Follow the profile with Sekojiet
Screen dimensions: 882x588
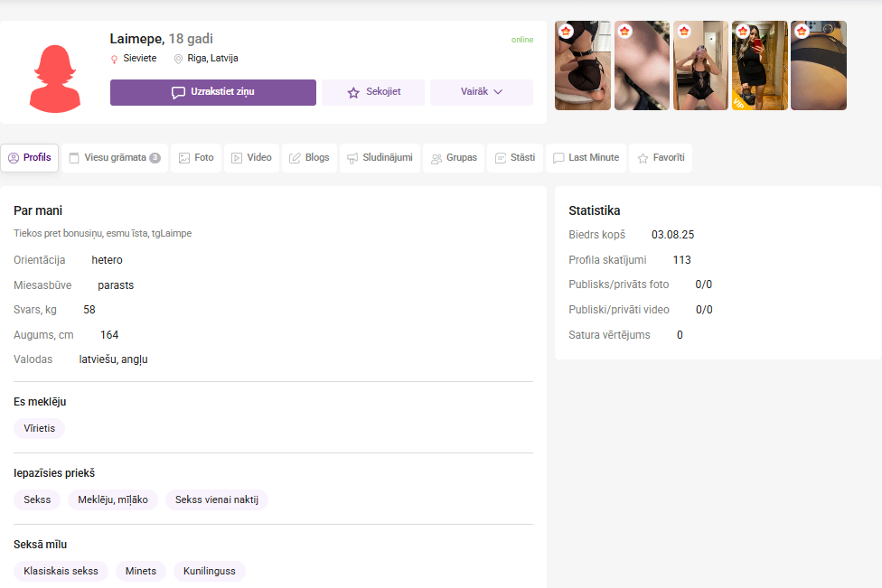373,92
